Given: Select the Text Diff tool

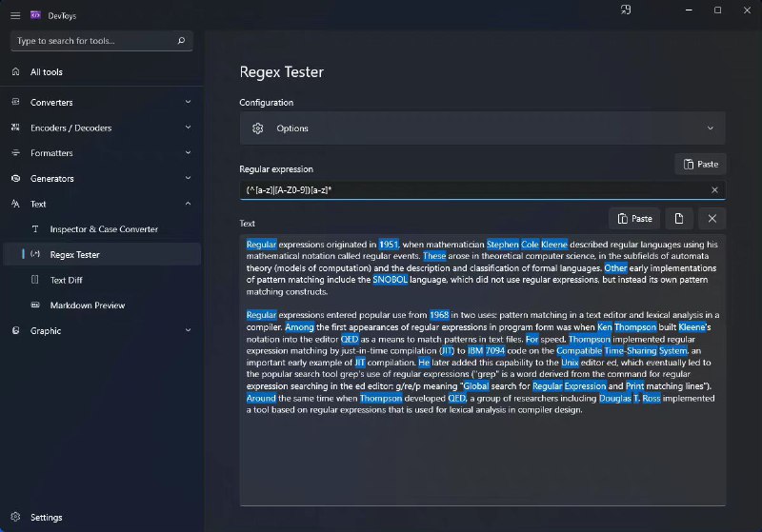Looking at the screenshot, I should click(69, 280).
